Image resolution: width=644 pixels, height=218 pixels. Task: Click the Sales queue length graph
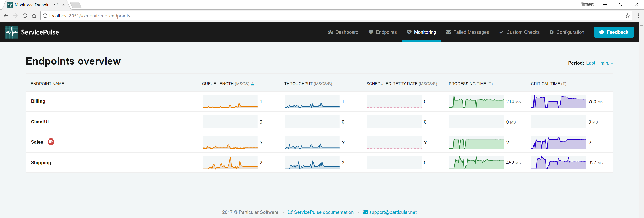[230, 143]
